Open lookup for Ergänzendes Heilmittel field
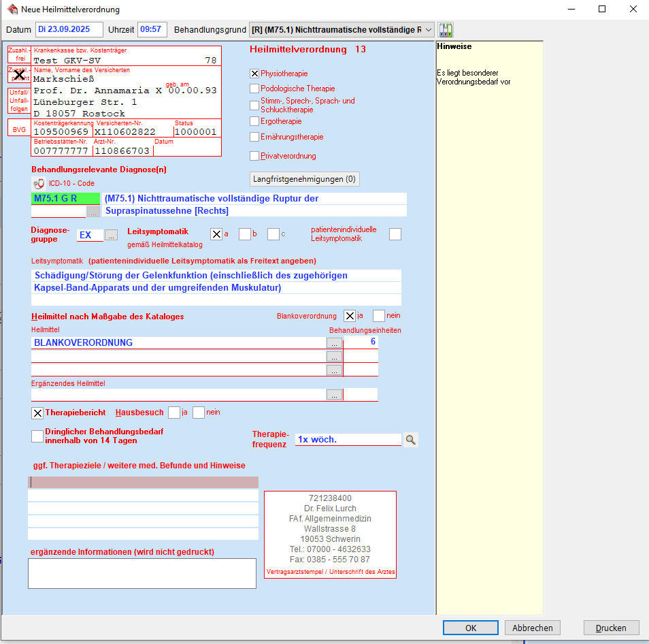 pyautogui.click(x=334, y=395)
